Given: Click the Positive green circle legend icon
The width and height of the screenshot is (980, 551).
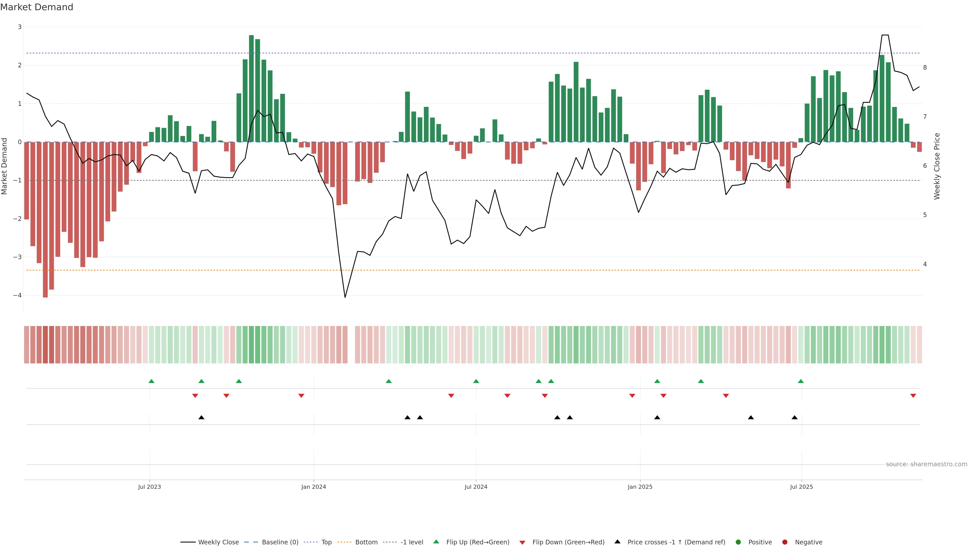Looking at the screenshot, I should click(738, 542).
